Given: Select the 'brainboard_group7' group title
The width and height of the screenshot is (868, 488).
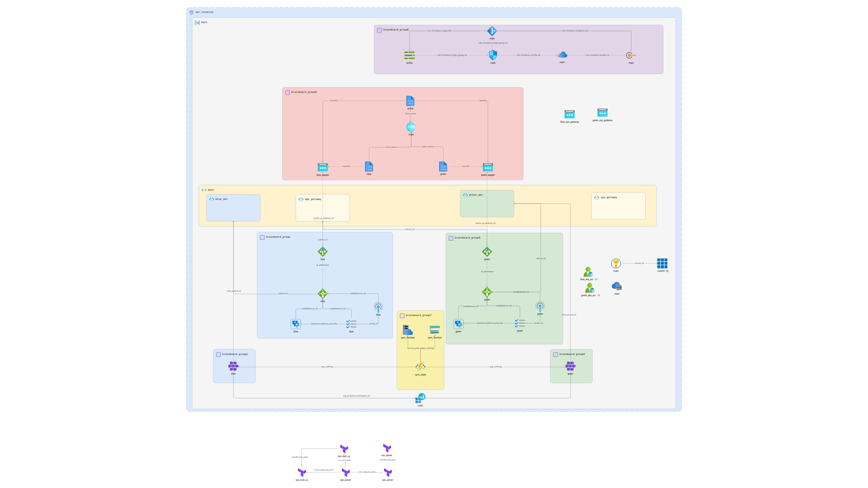Looking at the screenshot, I should click(x=418, y=316).
